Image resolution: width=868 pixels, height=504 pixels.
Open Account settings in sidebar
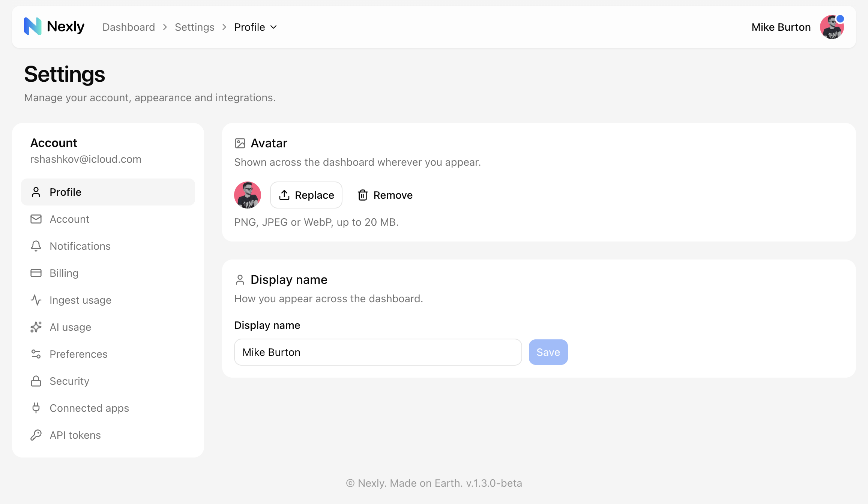[x=108, y=219]
